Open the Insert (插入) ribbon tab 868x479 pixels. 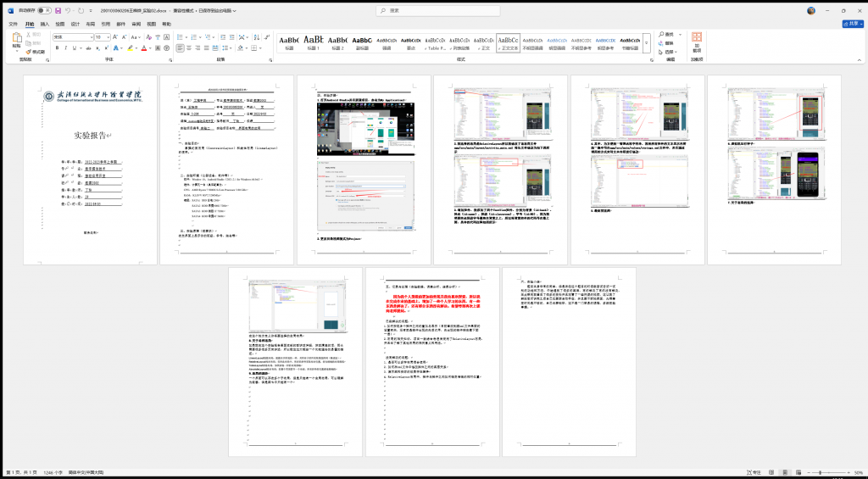tap(45, 25)
